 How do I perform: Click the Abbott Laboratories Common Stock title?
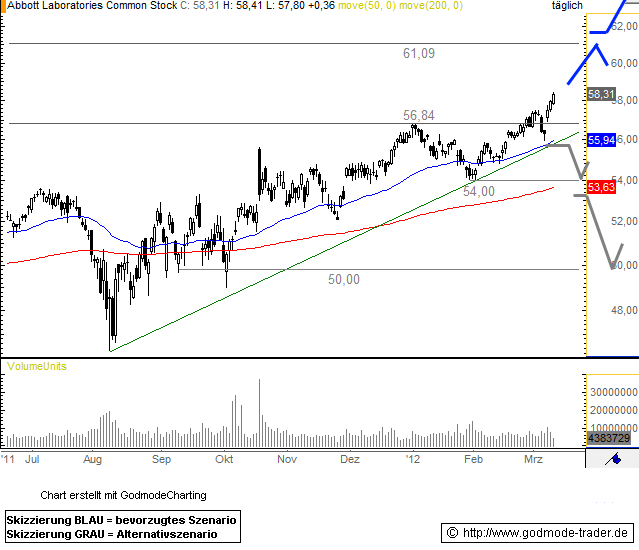tap(93, 6)
